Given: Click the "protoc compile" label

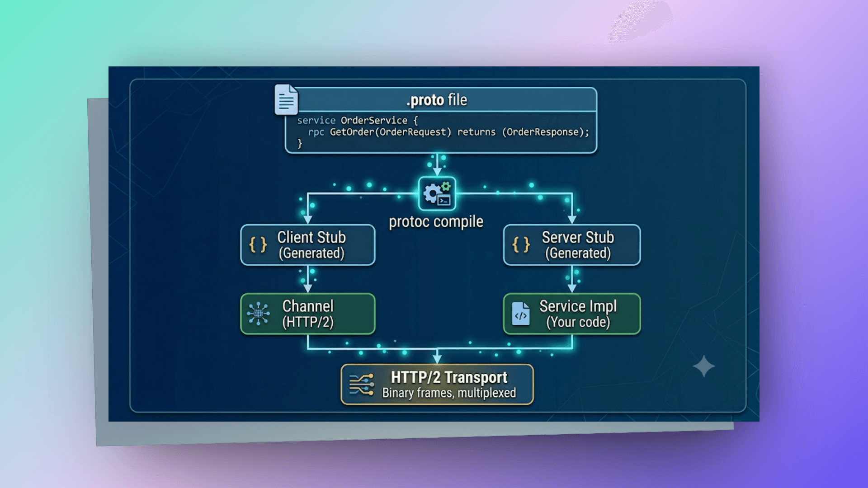Looking at the screenshot, I should [x=436, y=222].
